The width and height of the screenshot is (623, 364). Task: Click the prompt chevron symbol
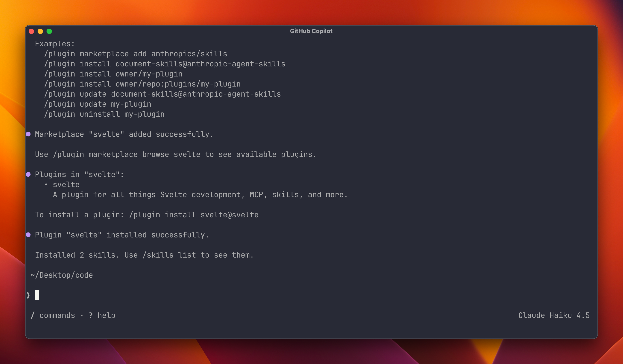coord(28,295)
